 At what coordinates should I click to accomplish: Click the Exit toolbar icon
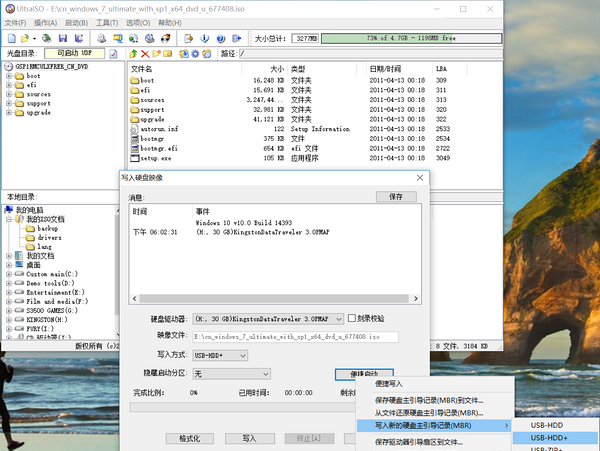236,38
